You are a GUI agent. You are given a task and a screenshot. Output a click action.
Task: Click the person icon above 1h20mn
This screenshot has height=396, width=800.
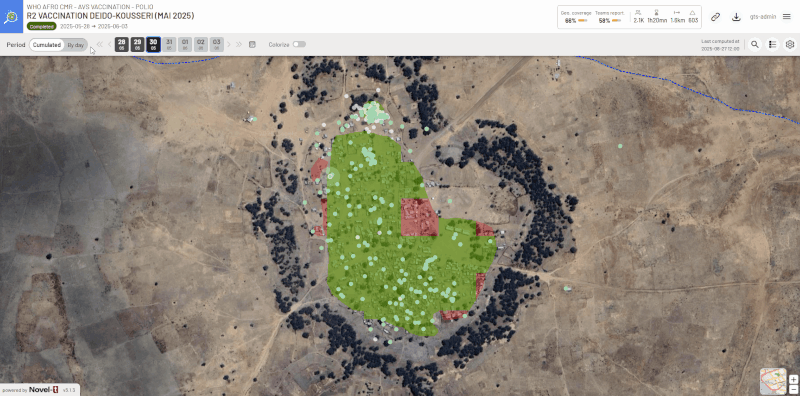click(657, 13)
